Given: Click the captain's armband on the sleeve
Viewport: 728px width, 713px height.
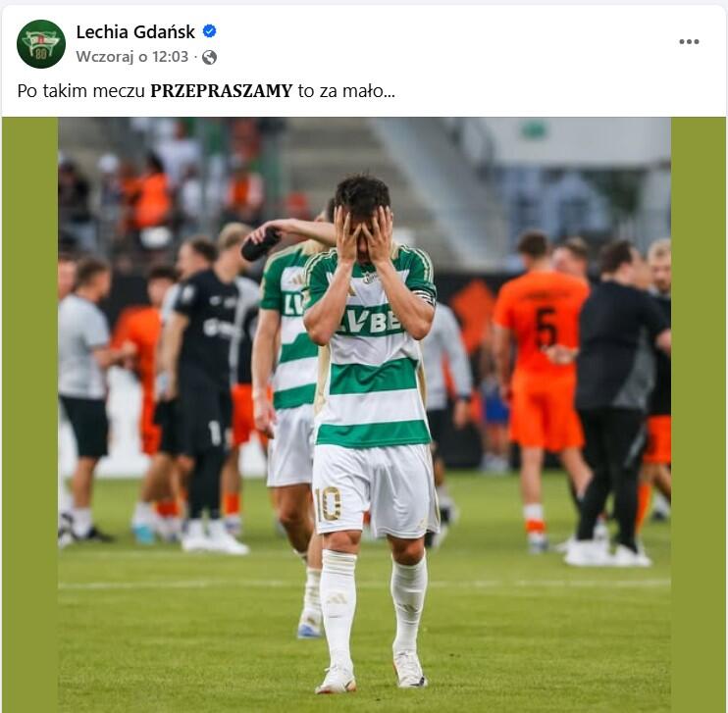Looking at the screenshot, I should tap(425, 296).
